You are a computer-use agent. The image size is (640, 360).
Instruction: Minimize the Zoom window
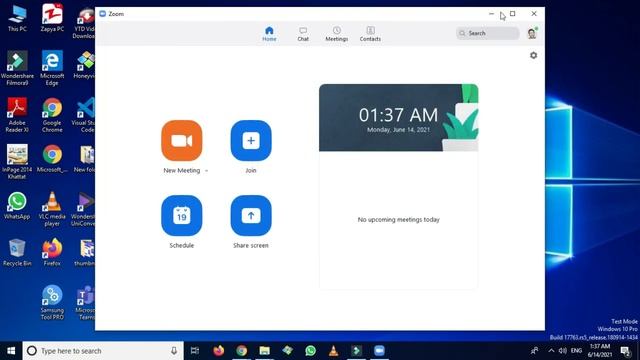491,13
